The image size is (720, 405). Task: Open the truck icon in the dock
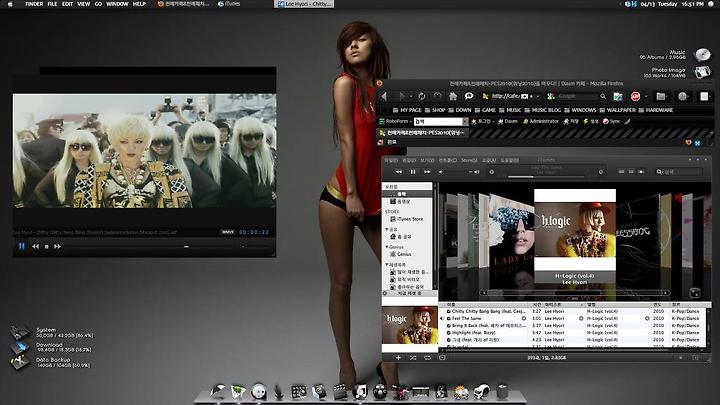tap(481, 392)
